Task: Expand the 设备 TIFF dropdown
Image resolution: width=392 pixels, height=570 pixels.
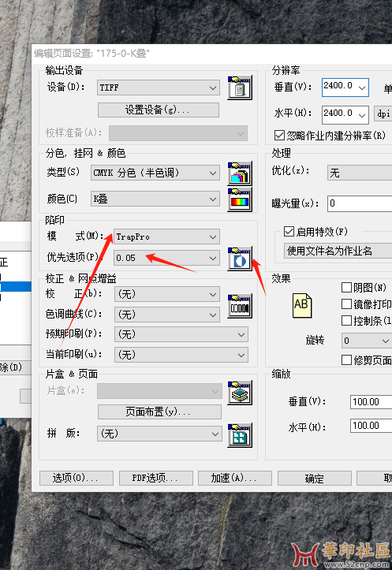Action: [x=159, y=88]
